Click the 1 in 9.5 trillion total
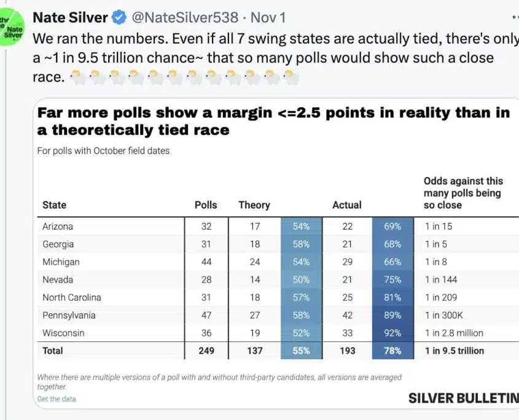 tap(455, 351)
